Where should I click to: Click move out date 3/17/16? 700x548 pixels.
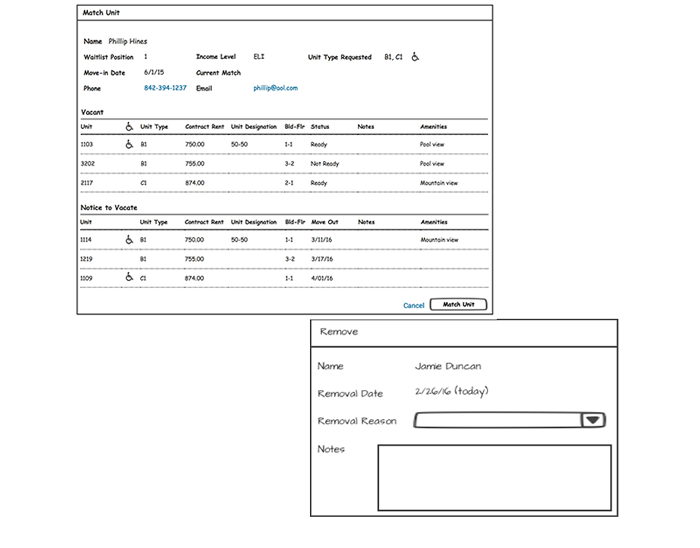click(x=321, y=259)
